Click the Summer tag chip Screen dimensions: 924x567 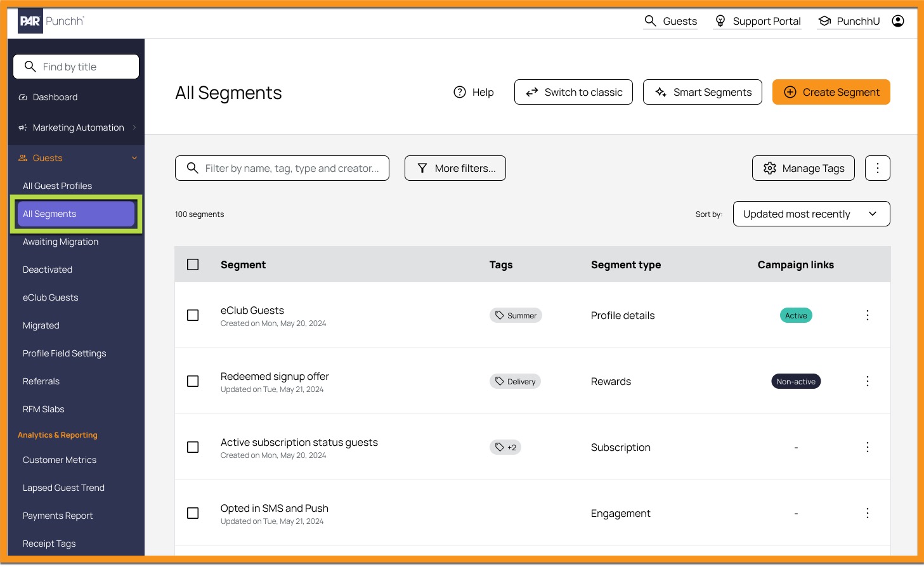point(516,315)
